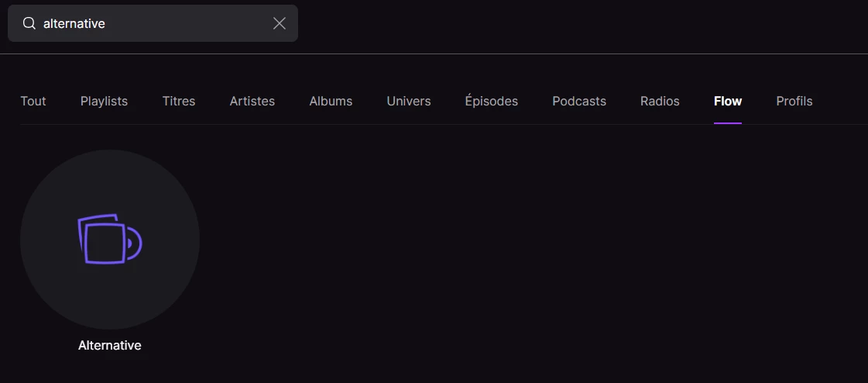This screenshot has width=868, height=383.
Task: Select the Titres tab
Action: tap(179, 101)
